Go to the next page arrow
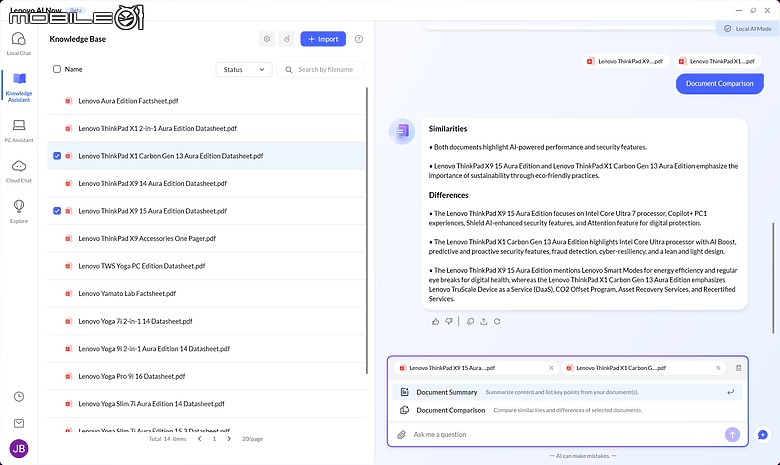This screenshot has width=780, height=465. (x=229, y=439)
